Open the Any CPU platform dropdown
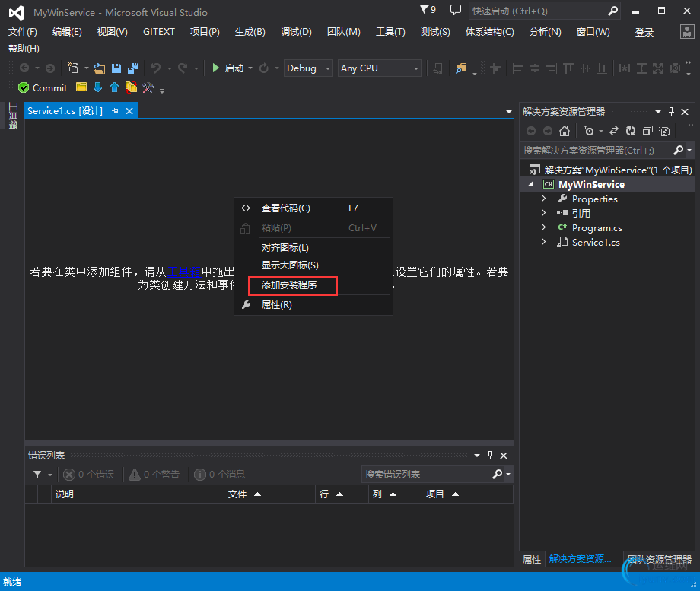Screen dimensions: 700x591 [x=380, y=68]
